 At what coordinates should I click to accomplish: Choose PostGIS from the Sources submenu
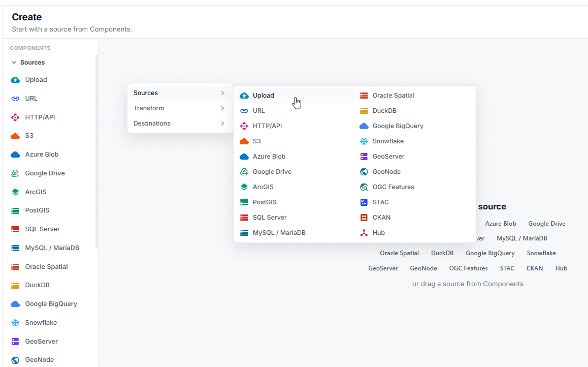[x=295, y=202]
